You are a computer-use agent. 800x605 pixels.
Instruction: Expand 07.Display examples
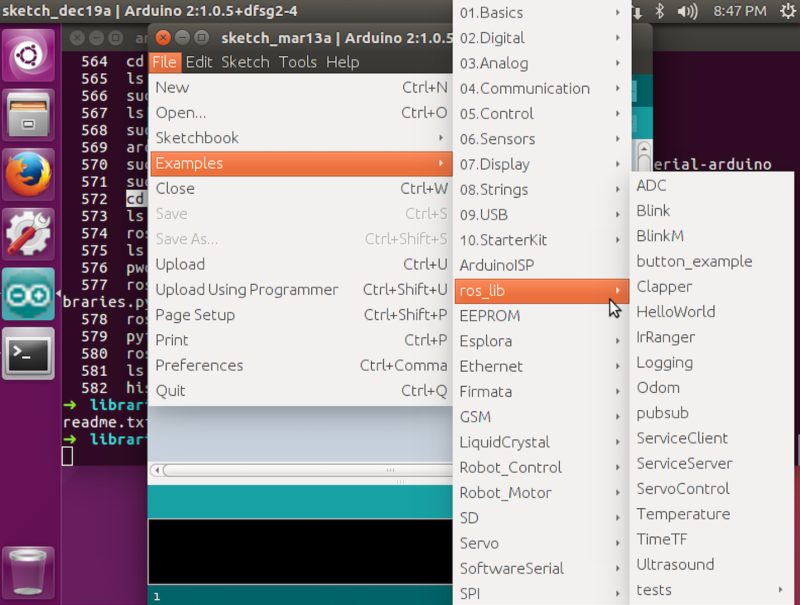(541, 164)
